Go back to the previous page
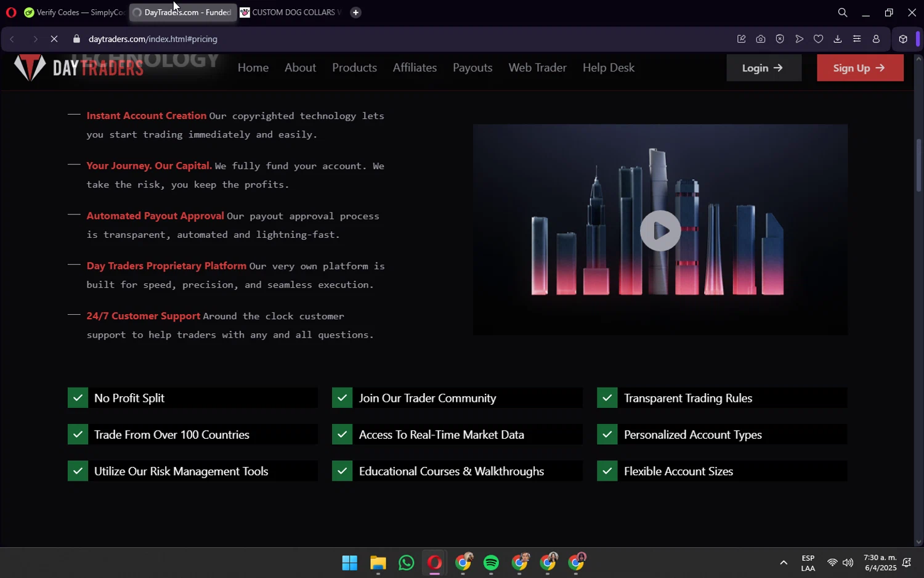924x578 pixels. pos(12,39)
